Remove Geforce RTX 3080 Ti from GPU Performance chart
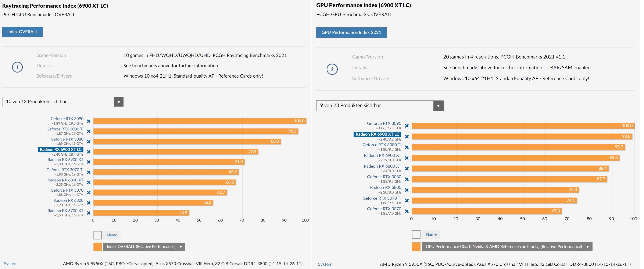Image resolution: width=644 pixels, height=269 pixels. pos(407,147)
